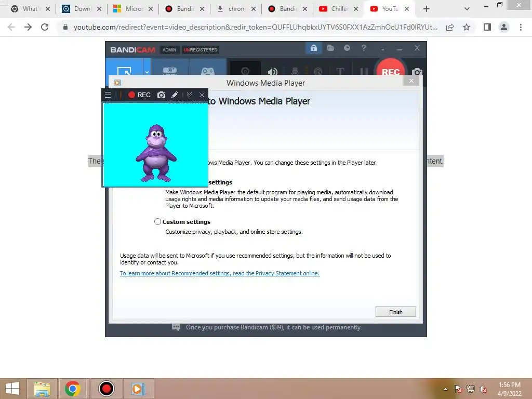Open Privacy Statement online link

click(x=220, y=273)
